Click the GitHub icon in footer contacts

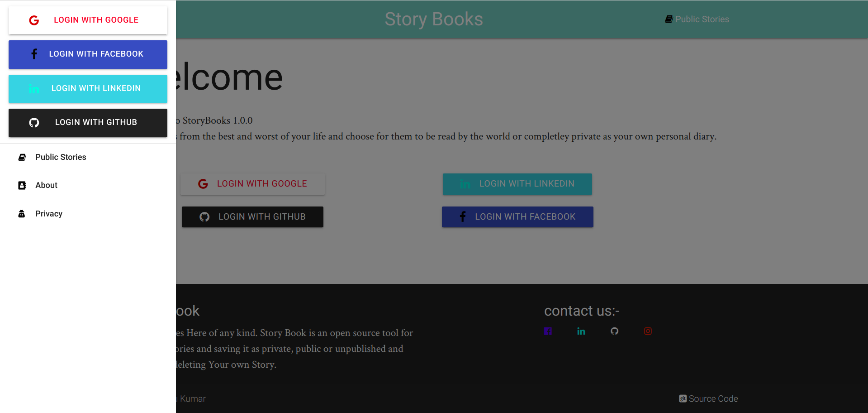(x=614, y=331)
